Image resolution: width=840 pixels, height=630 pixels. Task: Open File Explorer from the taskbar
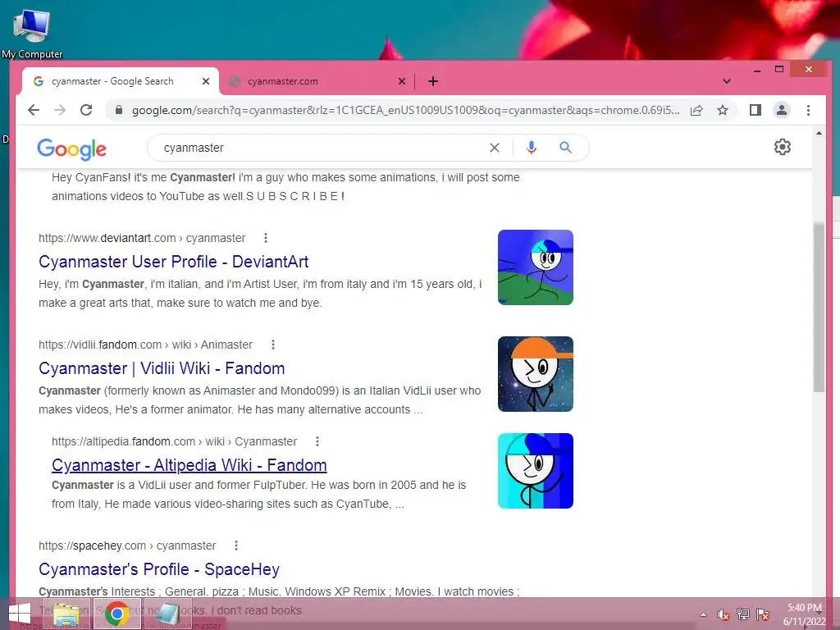point(66,614)
